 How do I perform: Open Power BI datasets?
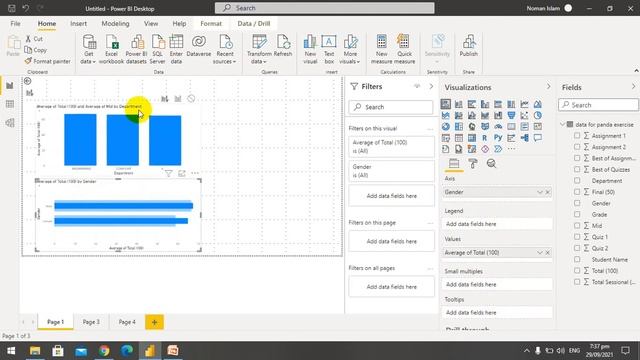click(x=136, y=49)
